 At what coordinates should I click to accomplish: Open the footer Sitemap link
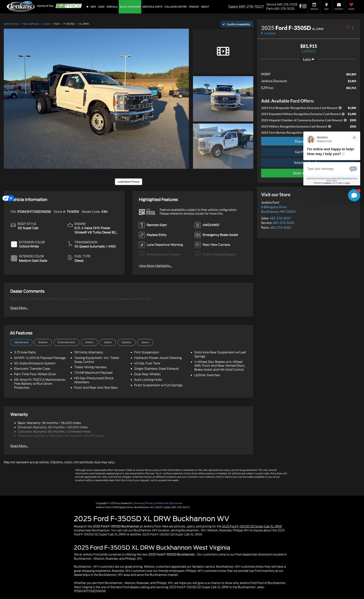(139, 503)
